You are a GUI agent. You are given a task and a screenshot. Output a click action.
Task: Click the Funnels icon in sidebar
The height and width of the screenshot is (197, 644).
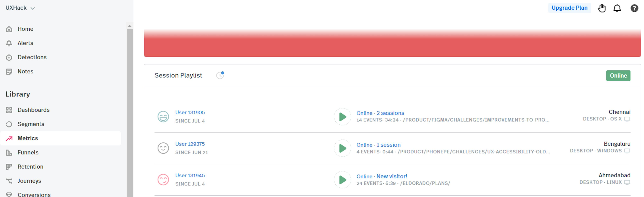pyautogui.click(x=9, y=152)
